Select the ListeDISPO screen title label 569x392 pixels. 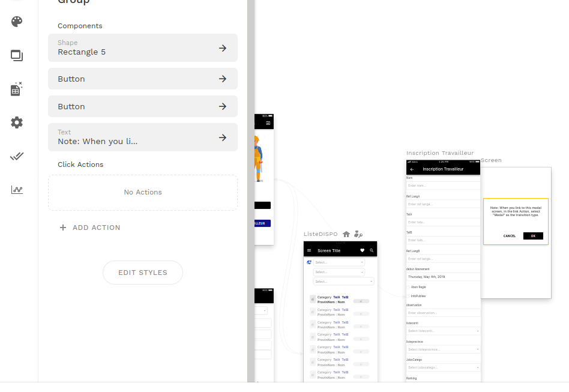tap(321, 234)
